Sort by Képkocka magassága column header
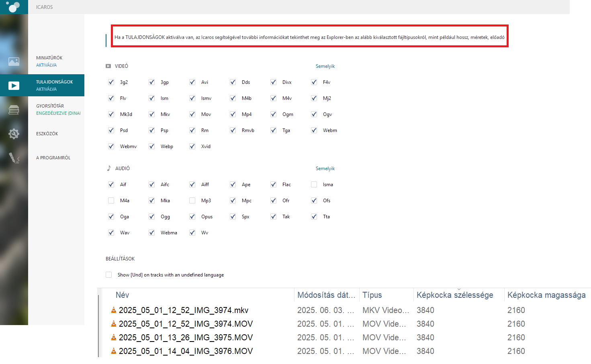The image size is (591, 364). [547, 295]
